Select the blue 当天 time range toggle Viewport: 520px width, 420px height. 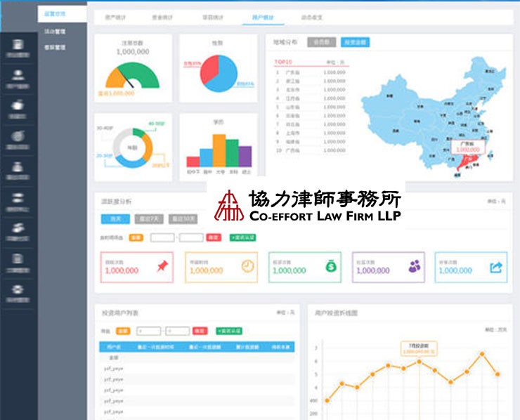(x=114, y=218)
